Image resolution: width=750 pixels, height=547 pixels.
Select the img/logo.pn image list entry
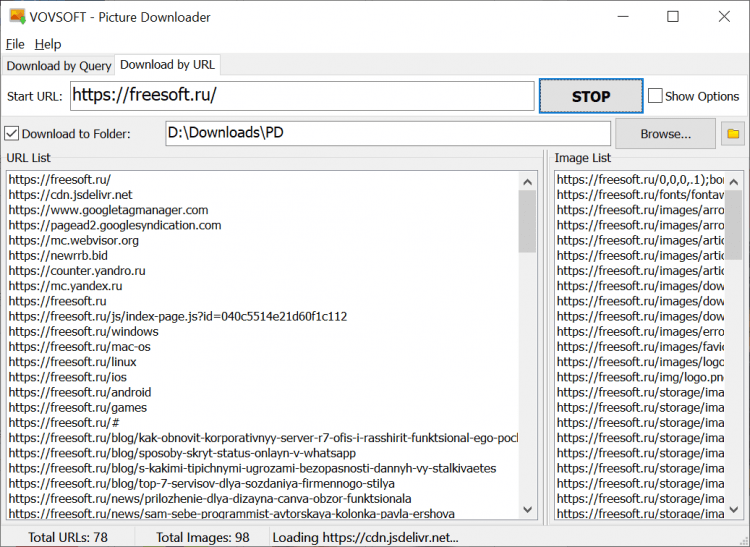click(x=640, y=377)
